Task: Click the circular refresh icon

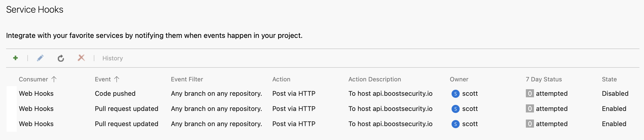Action: point(61,58)
